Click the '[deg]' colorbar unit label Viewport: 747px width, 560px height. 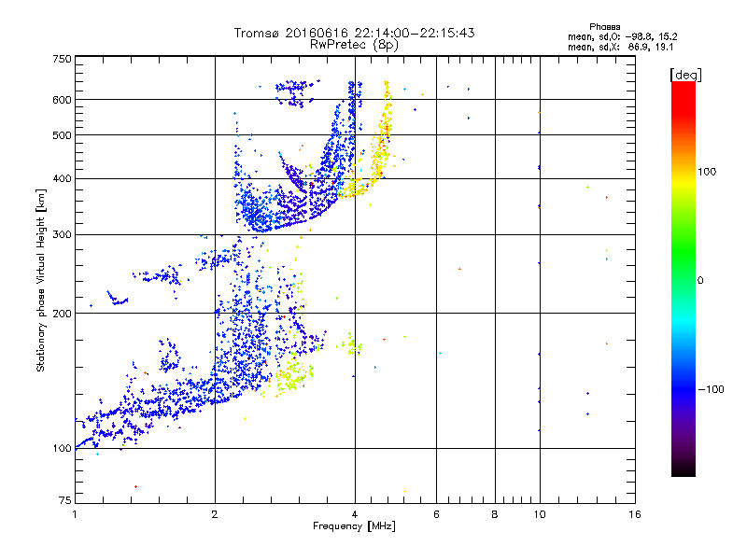coord(685,75)
